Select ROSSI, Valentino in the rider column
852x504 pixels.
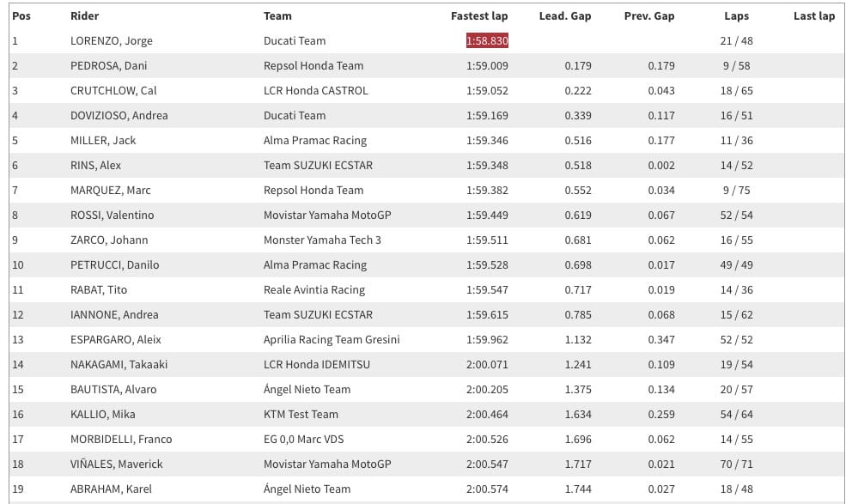(x=112, y=215)
